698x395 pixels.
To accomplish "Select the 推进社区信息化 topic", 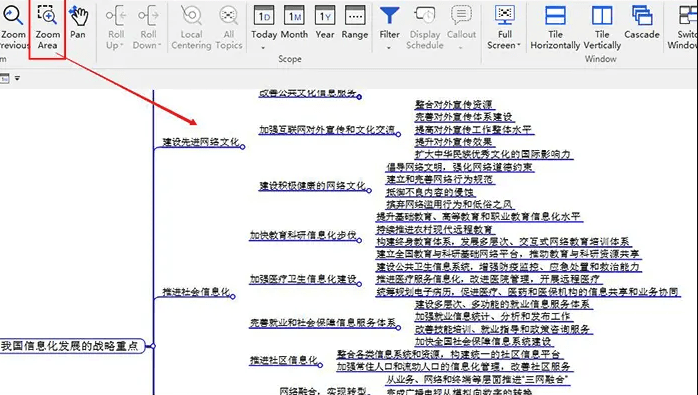I will click(x=283, y=360).
